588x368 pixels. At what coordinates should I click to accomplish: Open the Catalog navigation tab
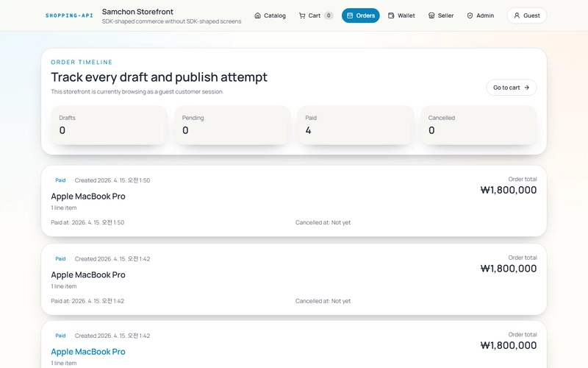270,15
